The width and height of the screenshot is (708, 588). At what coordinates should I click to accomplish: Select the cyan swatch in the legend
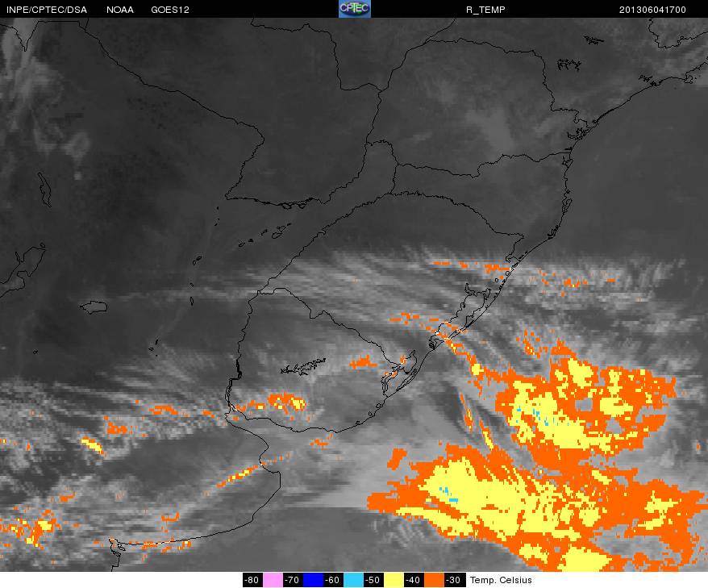click(353, 580)
